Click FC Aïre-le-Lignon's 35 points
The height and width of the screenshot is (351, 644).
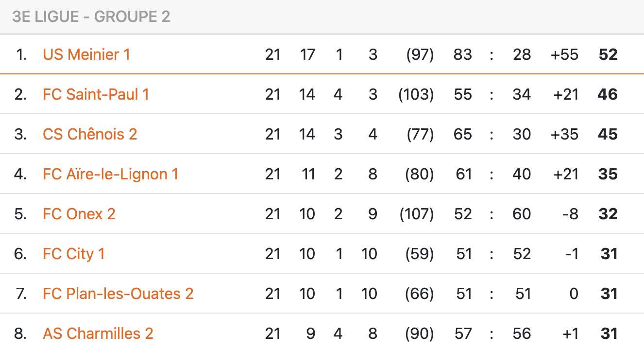click(608, 174)
